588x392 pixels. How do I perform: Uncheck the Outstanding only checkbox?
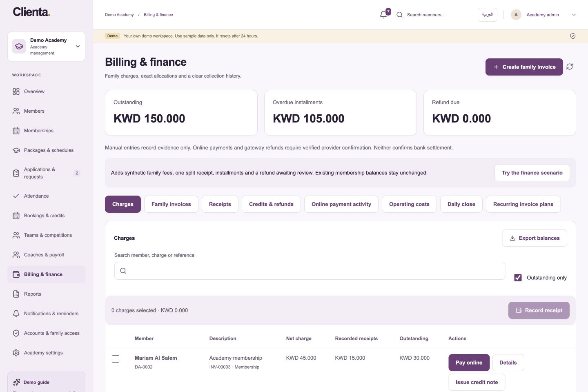(x=518, y=278)
